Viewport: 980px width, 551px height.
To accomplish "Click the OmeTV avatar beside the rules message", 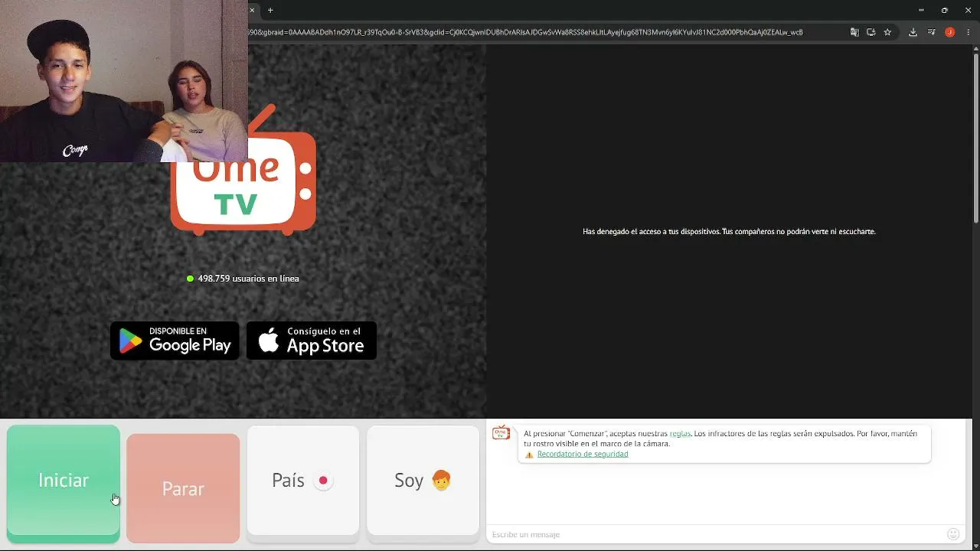I will (x=501, y=433).
